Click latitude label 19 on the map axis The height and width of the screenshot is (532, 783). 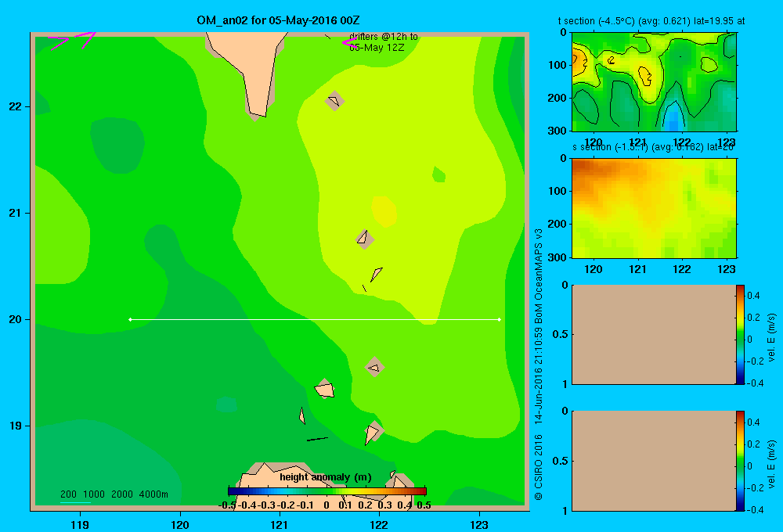coord(16,426)
